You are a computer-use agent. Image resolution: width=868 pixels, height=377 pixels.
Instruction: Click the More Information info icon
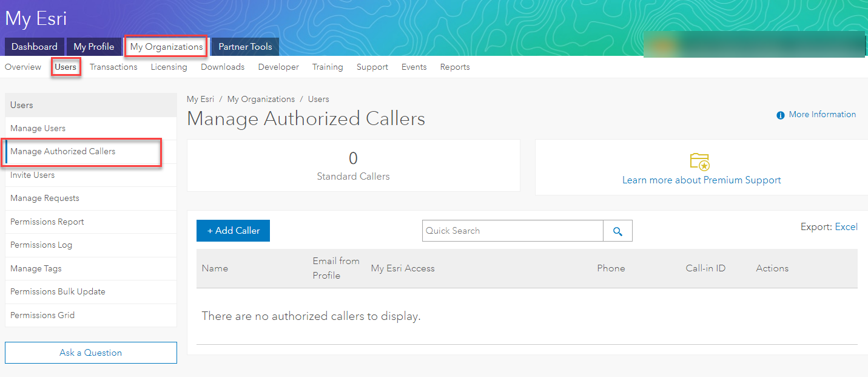click(780, 115)
